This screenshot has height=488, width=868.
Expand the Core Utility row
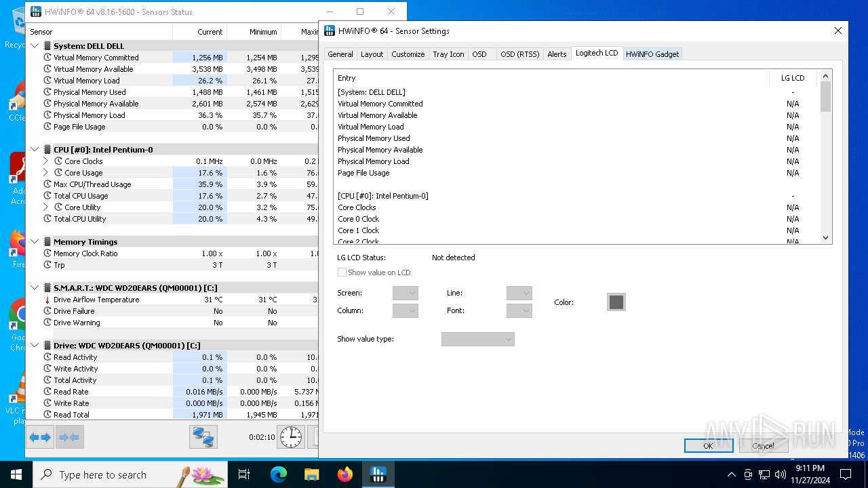(x=46, y=207)
